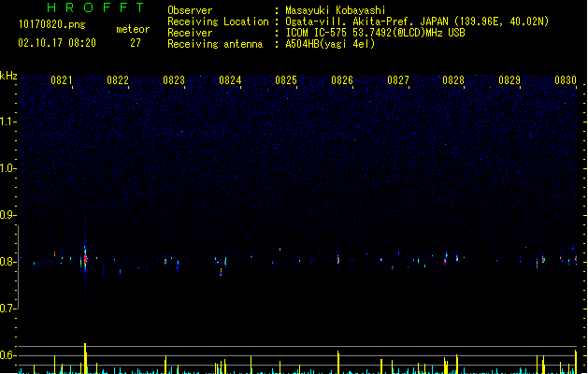Click the meteor count value 27

click(136, 43)
